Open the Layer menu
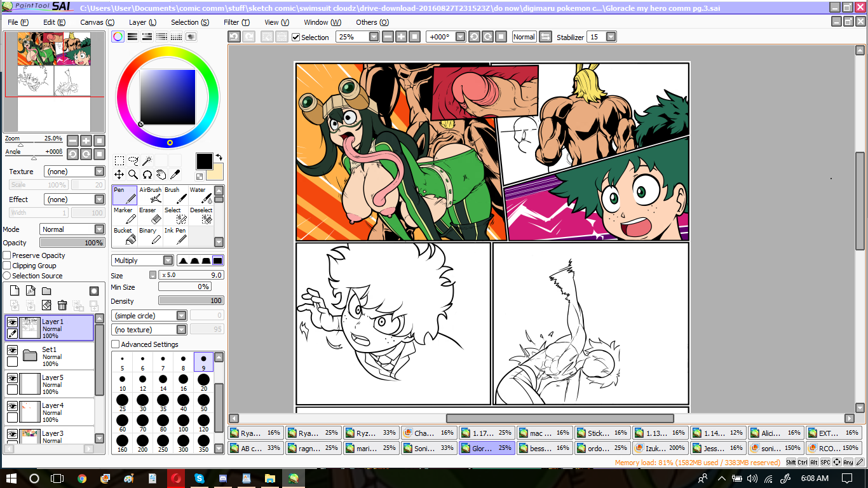 142,22
